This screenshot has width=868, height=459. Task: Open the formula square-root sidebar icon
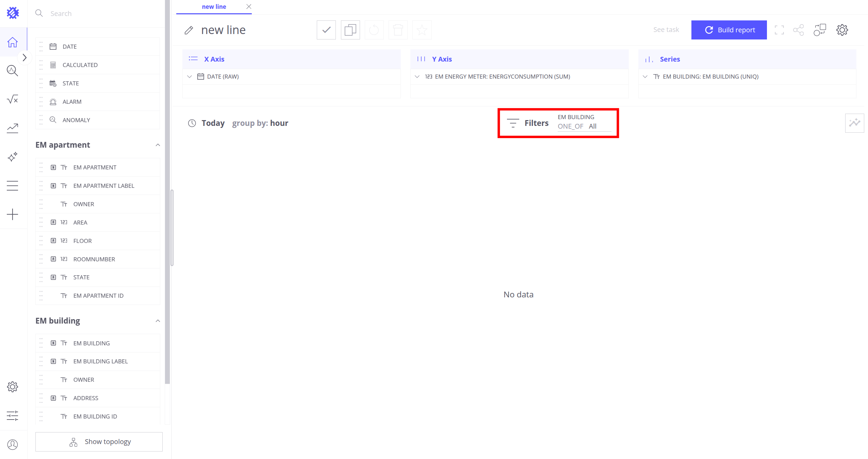pos(13,99)
